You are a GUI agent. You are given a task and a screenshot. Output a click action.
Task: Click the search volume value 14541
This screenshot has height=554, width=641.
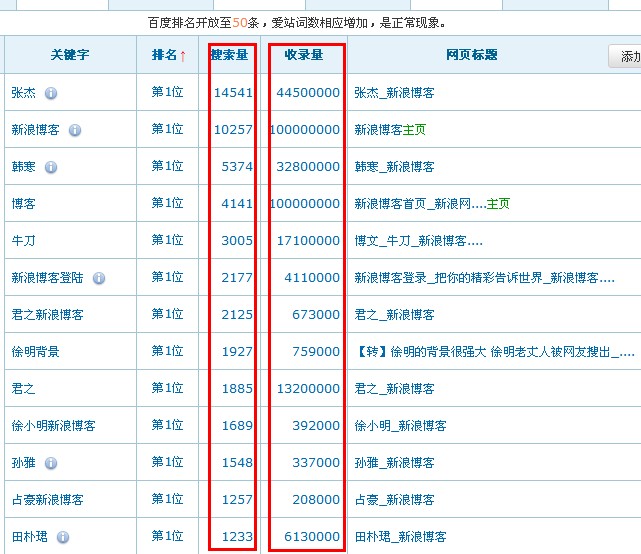tap(233, 93)
